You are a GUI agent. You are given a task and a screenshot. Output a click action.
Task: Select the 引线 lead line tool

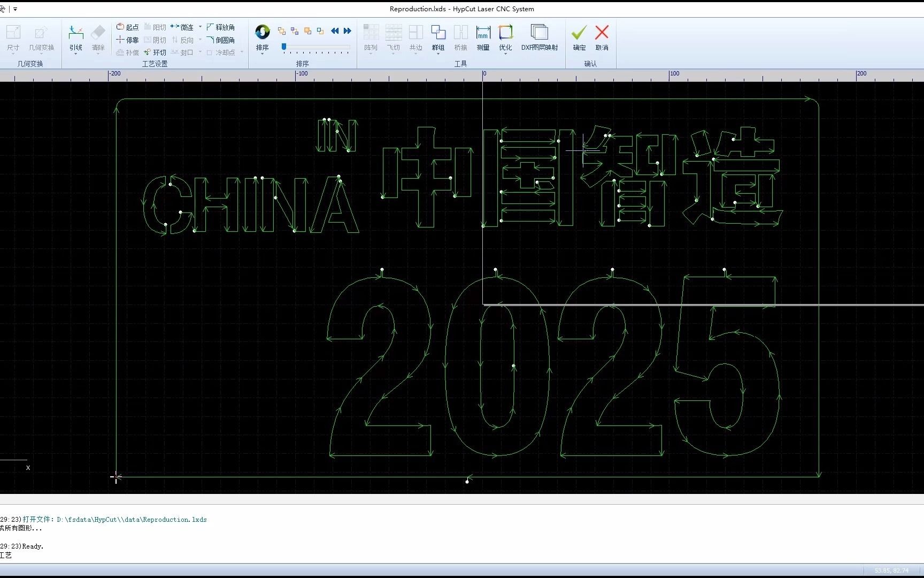(x=76, y=38)
